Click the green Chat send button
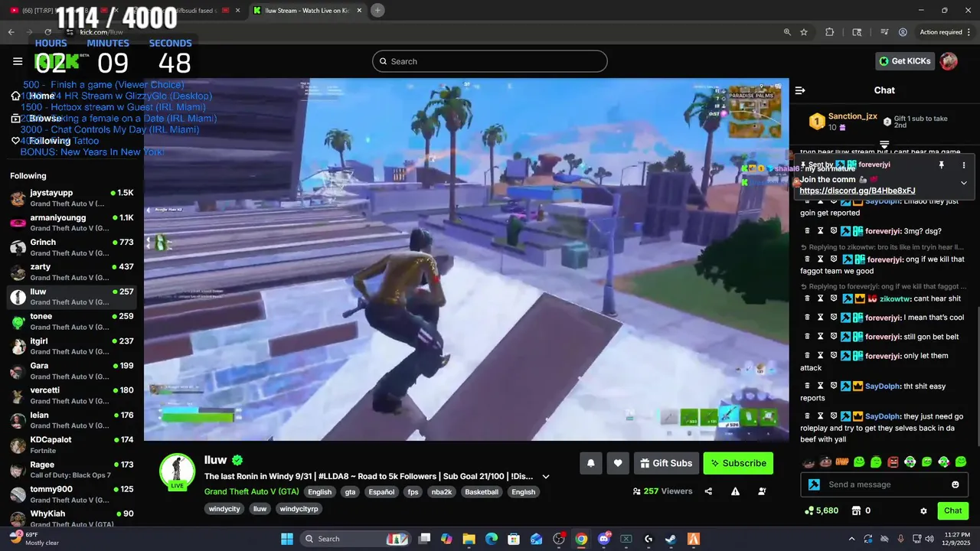This screenshot has width=980, height=551. click(x=952, y=510)
